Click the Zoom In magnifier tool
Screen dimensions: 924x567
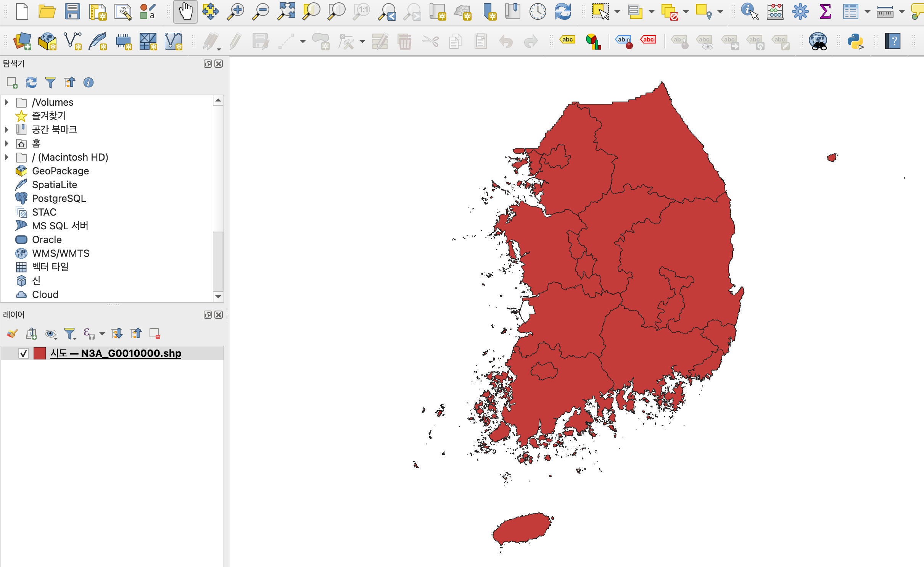pyautogui.click(x=236, y=11)
